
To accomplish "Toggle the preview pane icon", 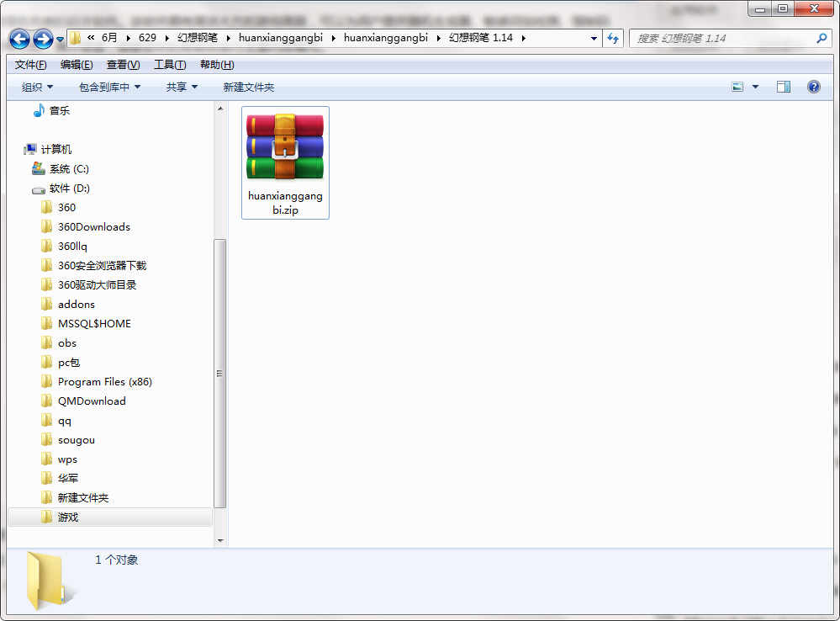I will point(784,87).
